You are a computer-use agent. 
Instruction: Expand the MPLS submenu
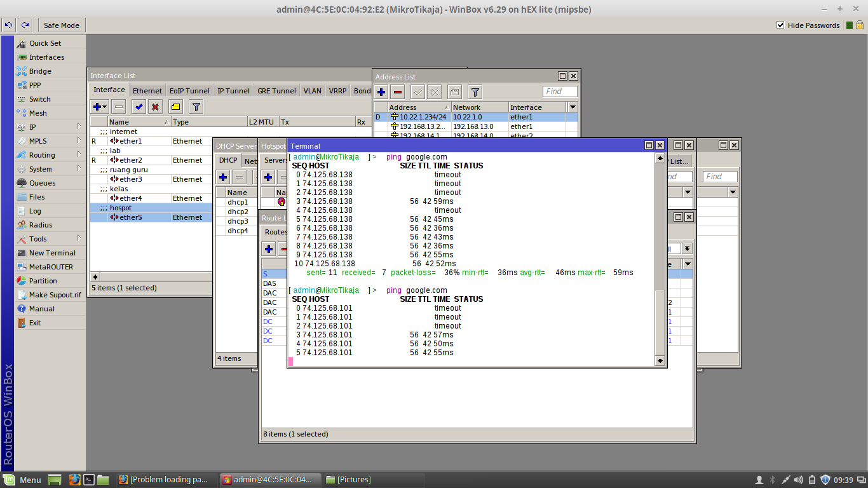pyautogui.click(x=50, y=141)
